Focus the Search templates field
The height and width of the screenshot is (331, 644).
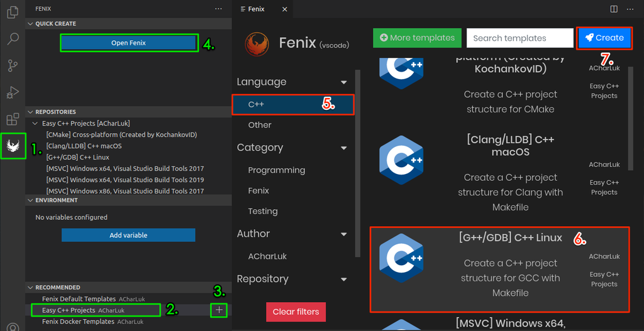pyautogui.click(x=519, y=38)
